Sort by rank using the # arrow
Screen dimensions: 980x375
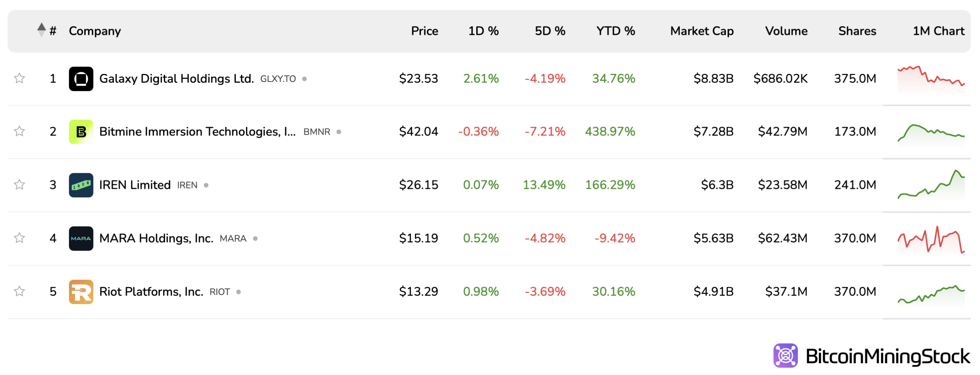point(42,30)
